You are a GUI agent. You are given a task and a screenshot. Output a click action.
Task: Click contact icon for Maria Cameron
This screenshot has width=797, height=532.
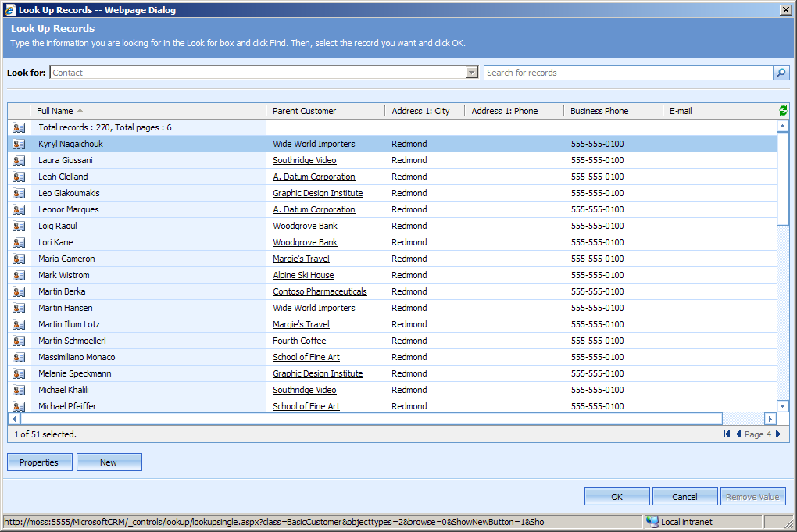pos(19,259)
